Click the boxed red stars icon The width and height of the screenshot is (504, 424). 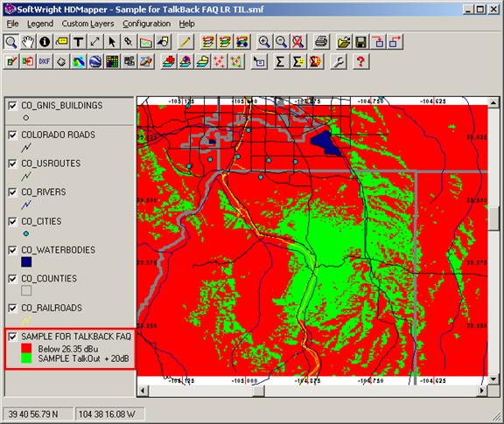(236, 61)
